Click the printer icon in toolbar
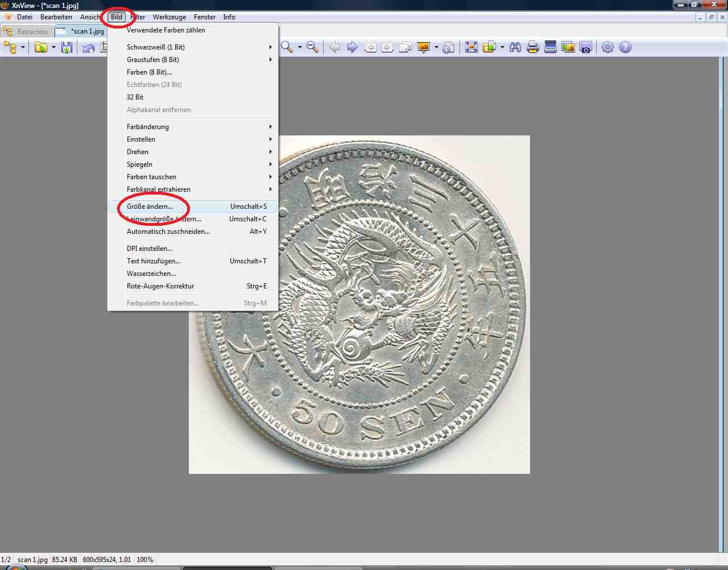 pyautogui.click(x=533, y=47)
